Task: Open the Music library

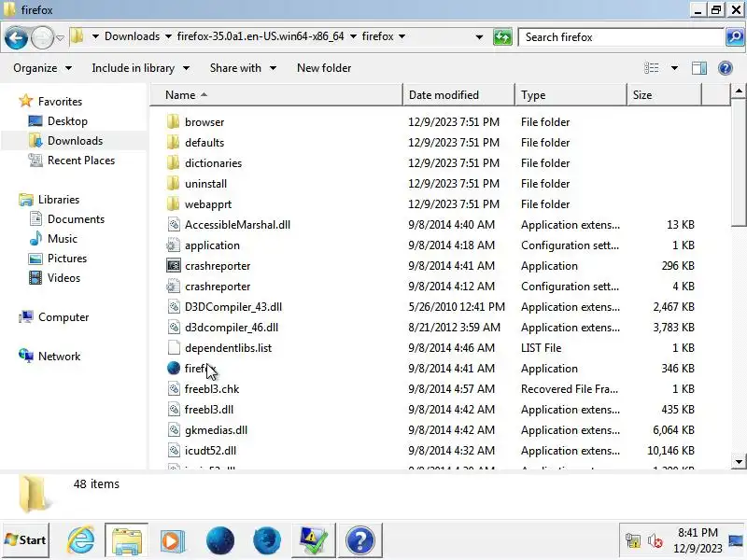Action: tap(62, 239)
